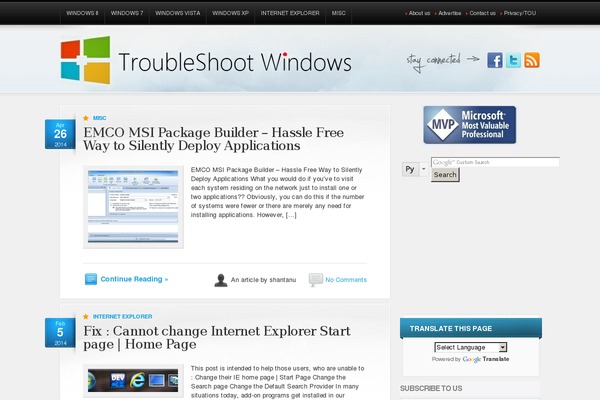Open the Contact us link
This screenshot has height=400, width=600.
click(x=482, y=13)
